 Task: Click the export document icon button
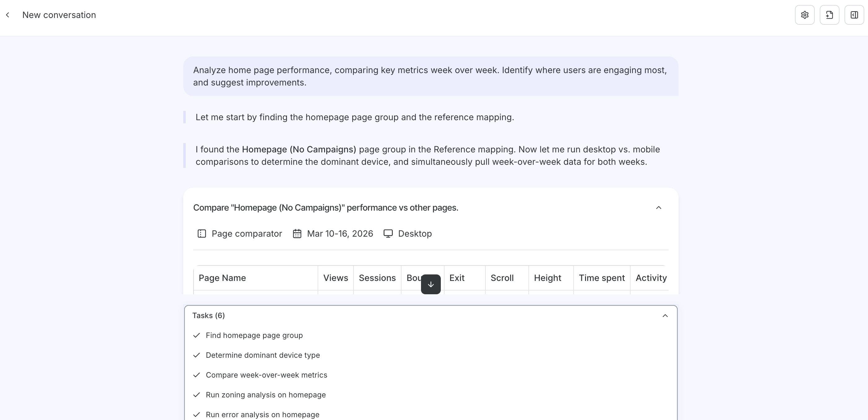tap(829, 15)
